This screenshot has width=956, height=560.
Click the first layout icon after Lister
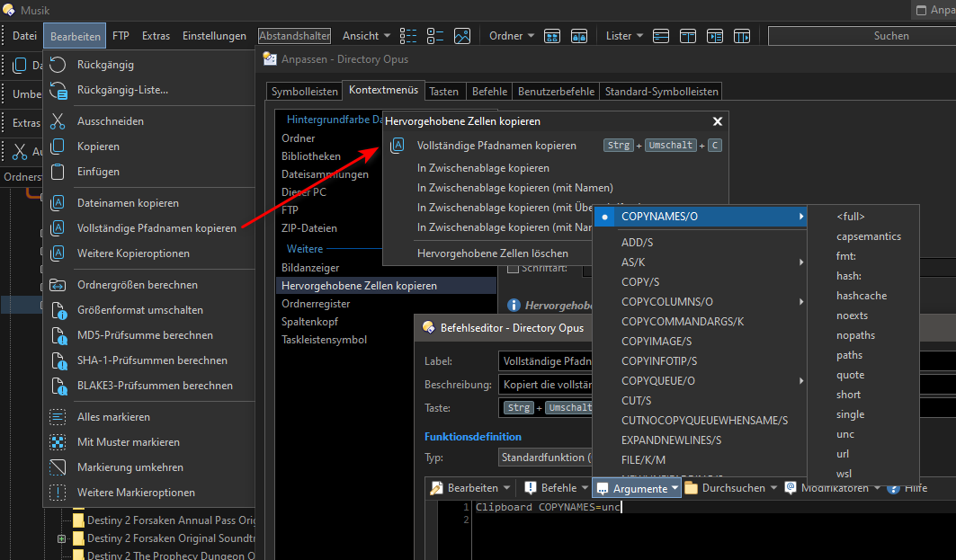pyautogui.click(x=661, y=36)
